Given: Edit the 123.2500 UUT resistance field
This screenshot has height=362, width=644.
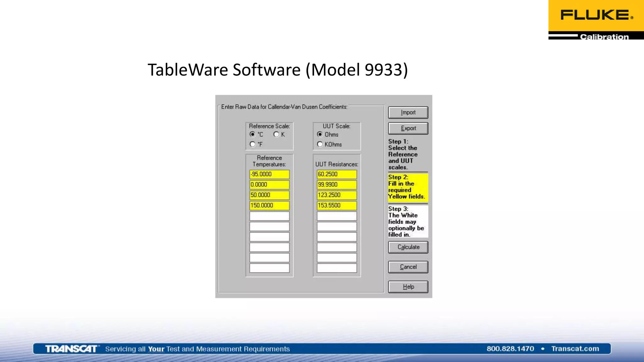Looking at the screenshot, I should 337,195.
